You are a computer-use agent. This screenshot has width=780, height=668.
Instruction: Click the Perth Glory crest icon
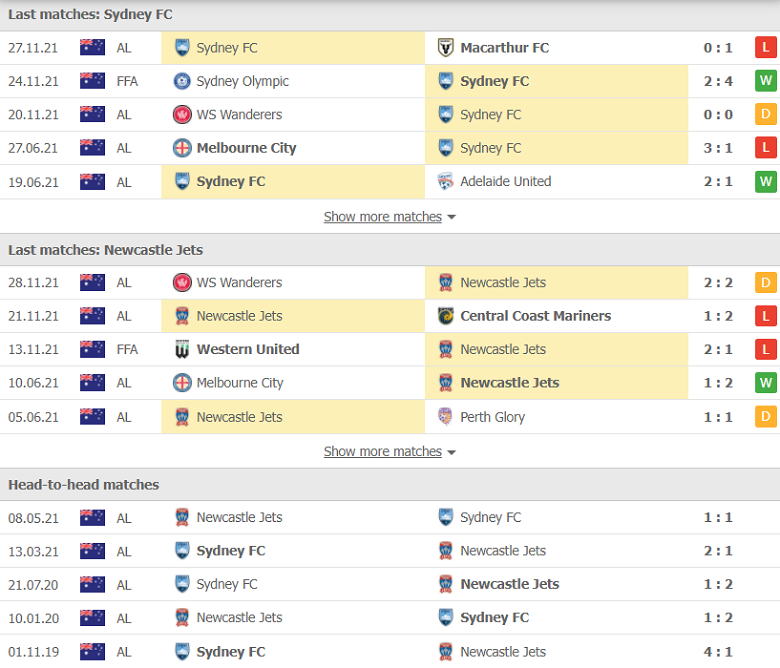point(445,417)
